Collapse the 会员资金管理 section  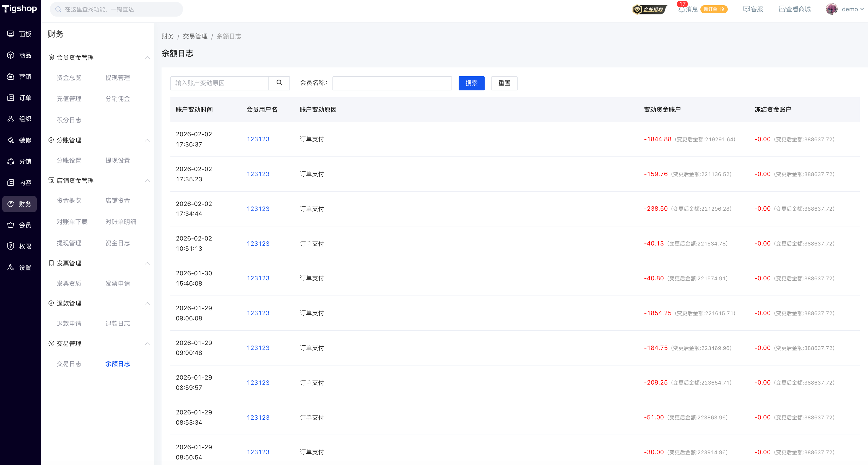[147, 58]
